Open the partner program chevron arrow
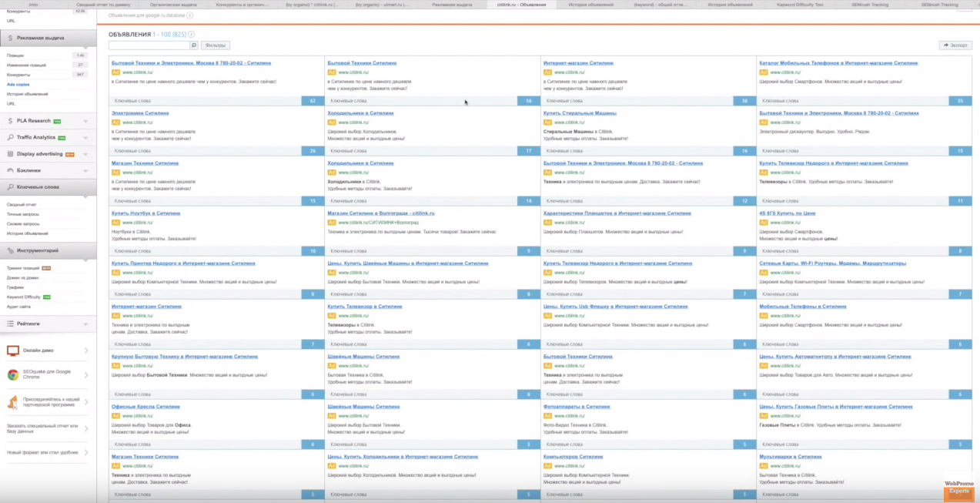 [x=86, y=401]
